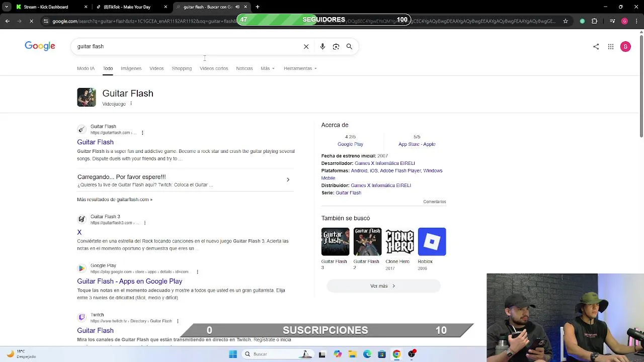Open Guitar Flash - Apps en Google Play link
Image resolution: width=644 pixels, height=362 pixels.
[x=129, y=282]
